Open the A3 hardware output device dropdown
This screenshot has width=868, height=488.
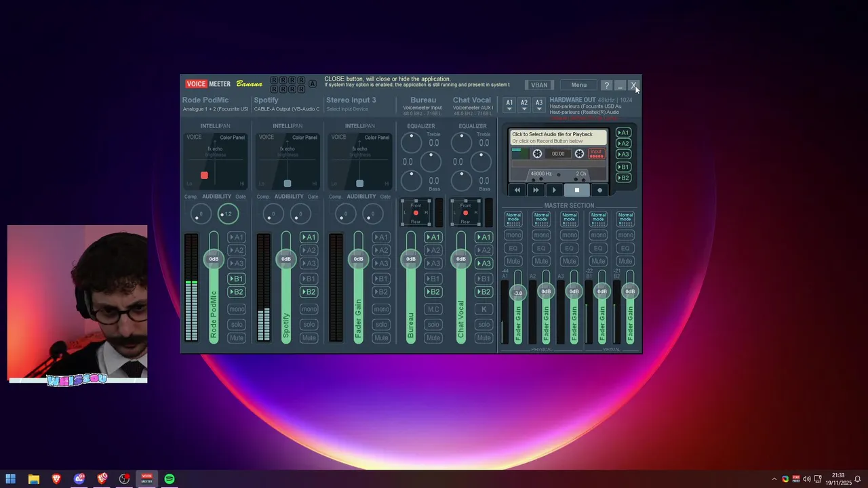[x=539, y=105]
